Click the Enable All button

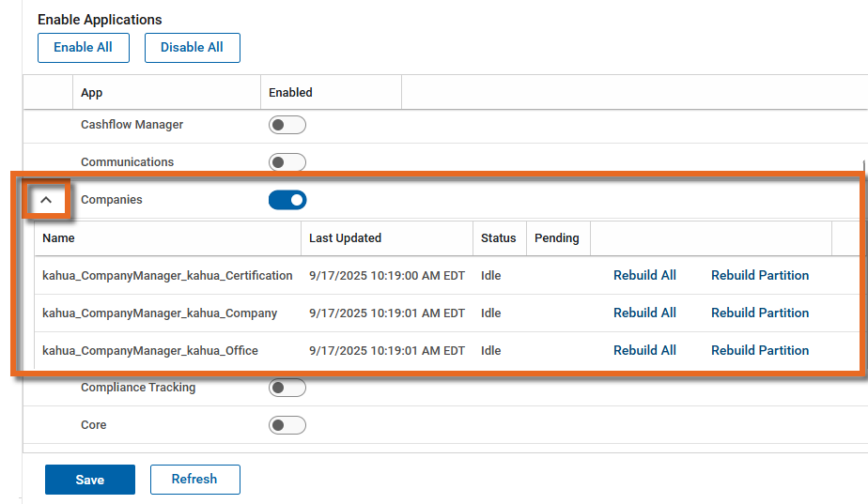tap(83, 48)
